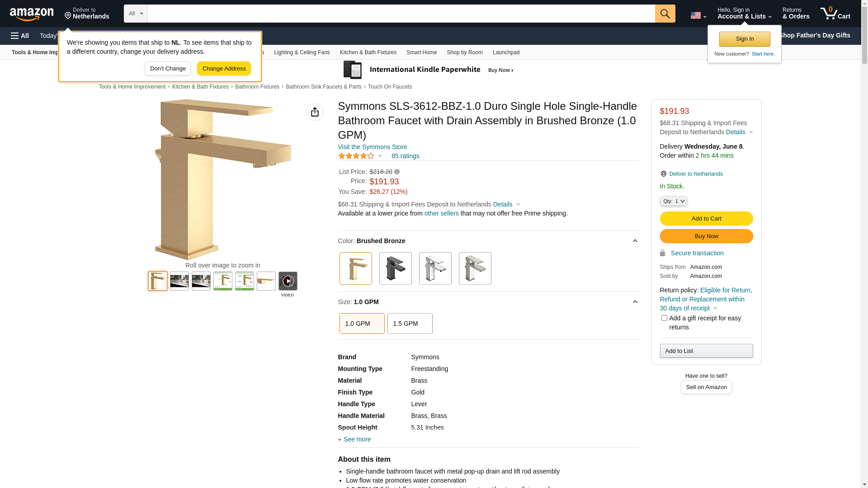
Task: Click the list price info icon
Action: tap(397, 172)
